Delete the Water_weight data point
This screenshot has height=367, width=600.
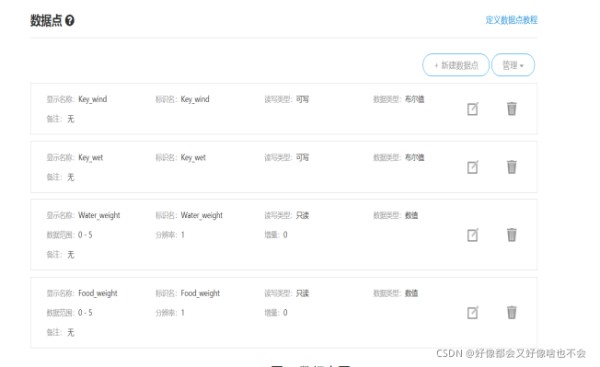(x=512, y=235)
